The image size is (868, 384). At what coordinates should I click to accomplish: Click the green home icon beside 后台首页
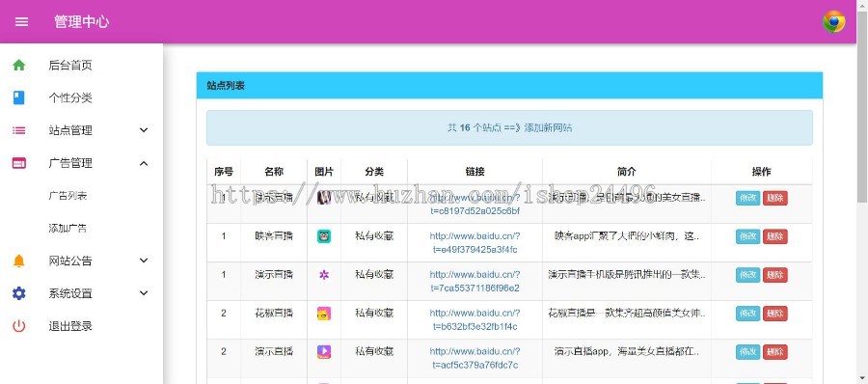point(19,66)
